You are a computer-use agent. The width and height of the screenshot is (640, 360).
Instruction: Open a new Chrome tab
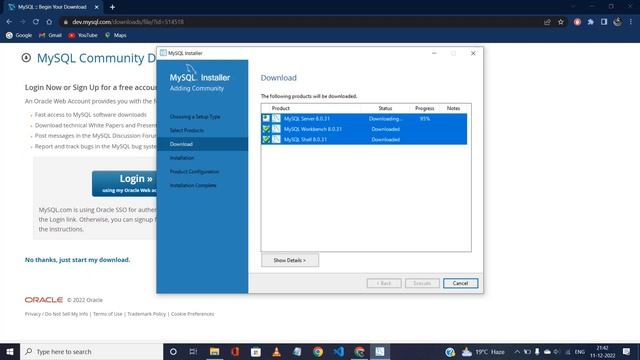(112, 7)
